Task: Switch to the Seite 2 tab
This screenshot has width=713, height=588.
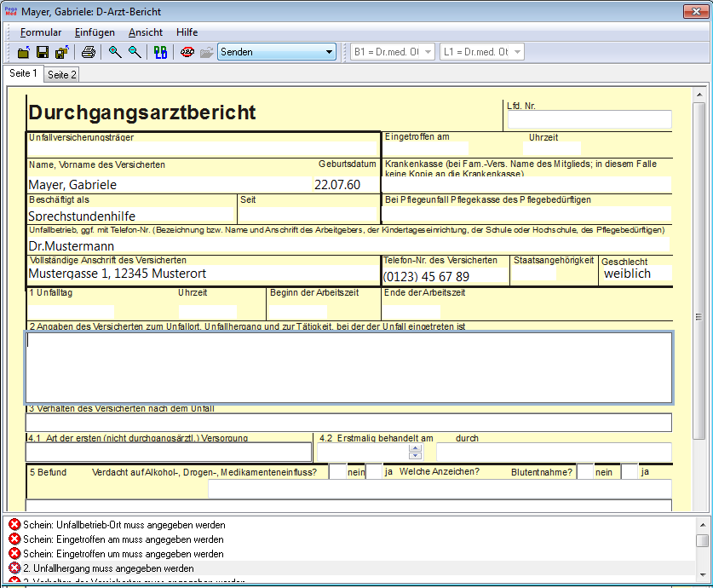Action: (x=62, y=75)
